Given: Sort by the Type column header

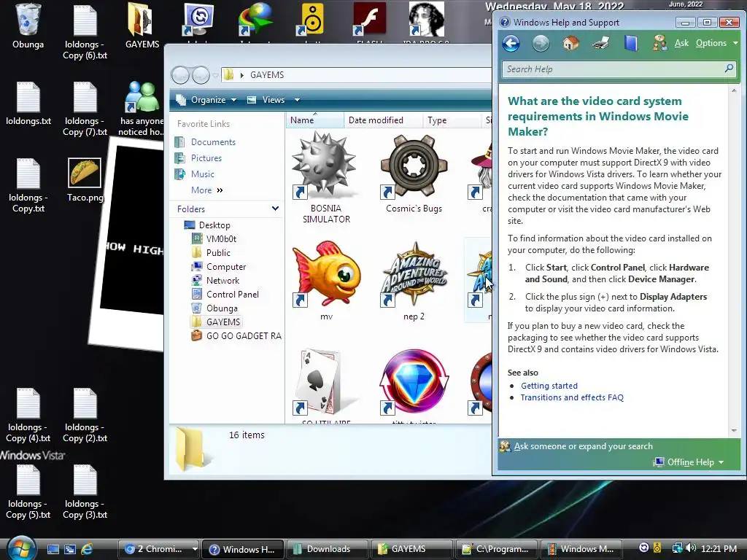Looking at the screenshot, I should 451,120.
